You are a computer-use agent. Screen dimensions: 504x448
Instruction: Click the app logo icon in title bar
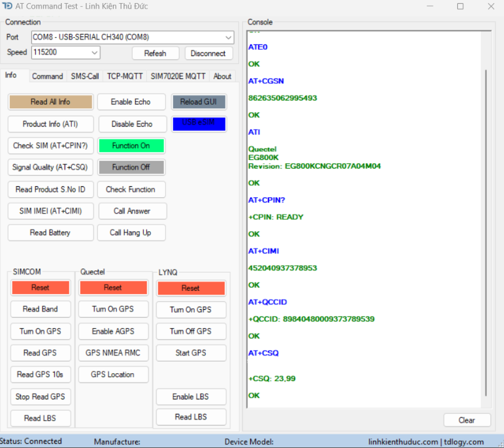7,6
